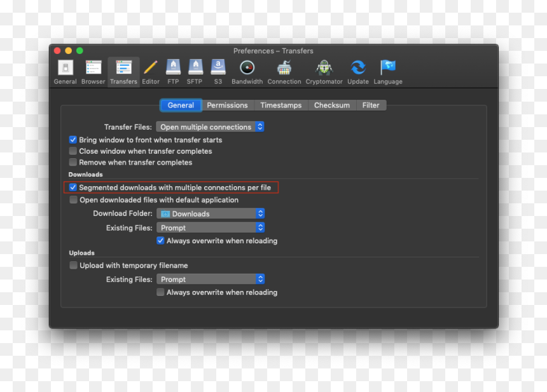
Task: Open the Editor pencil icon pane
Action: [151, 72]
